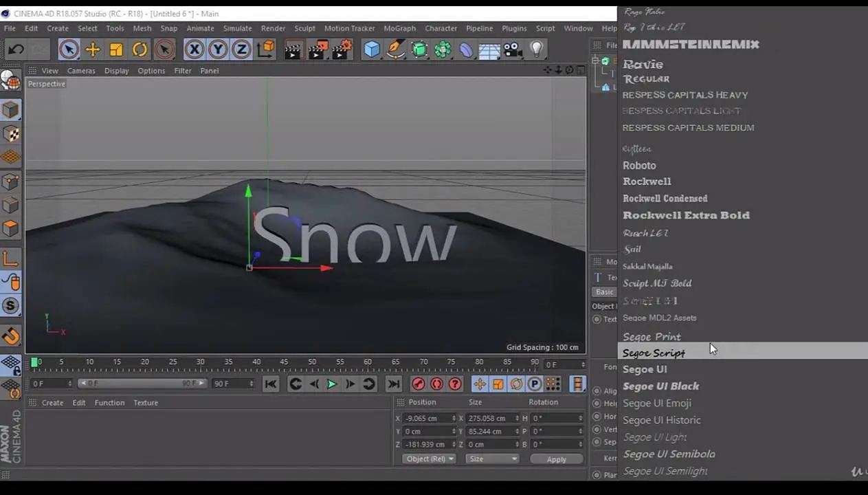The image size is (868, 495).
Task: Click the Undo arrow in the top toolbar
Action: pos(16,49)
